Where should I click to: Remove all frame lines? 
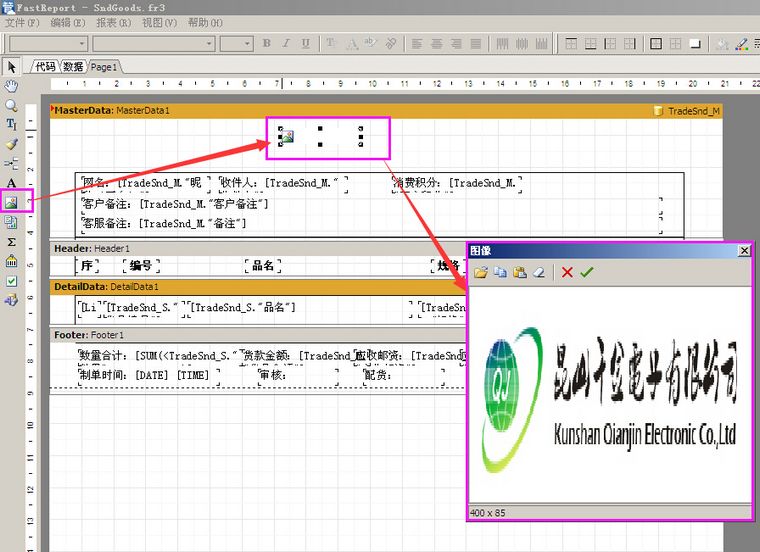675,44
